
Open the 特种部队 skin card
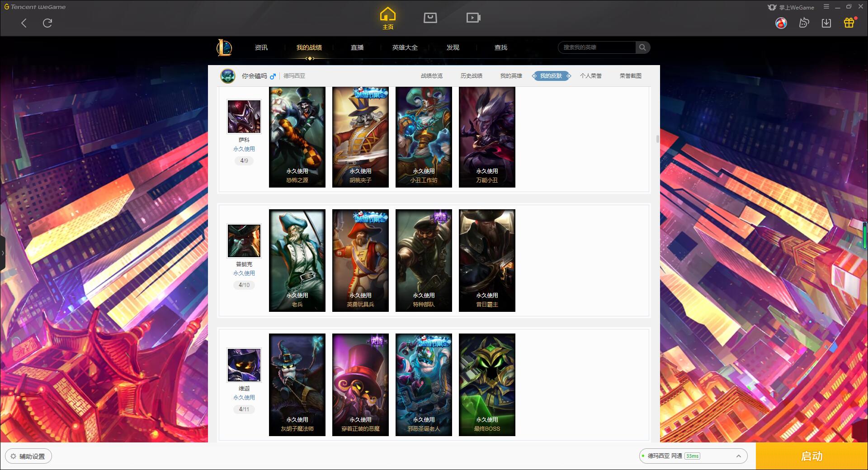(424, 260)
